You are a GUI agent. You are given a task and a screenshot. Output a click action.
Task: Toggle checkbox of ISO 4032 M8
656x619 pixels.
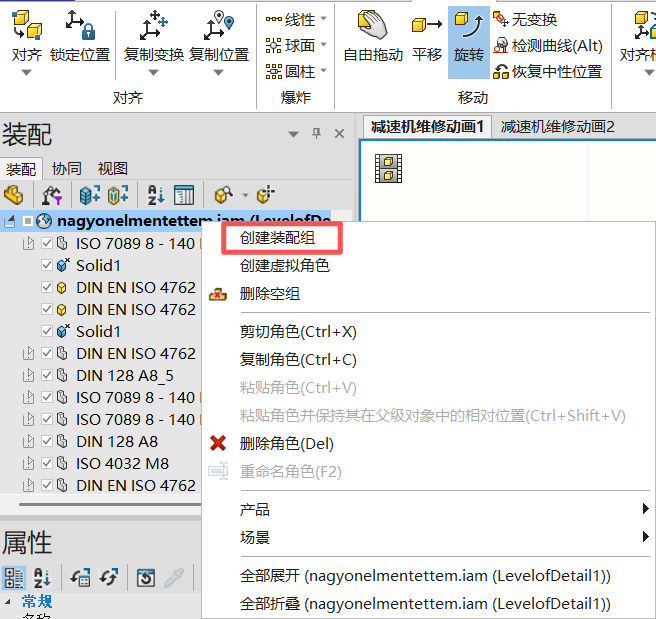47,463
